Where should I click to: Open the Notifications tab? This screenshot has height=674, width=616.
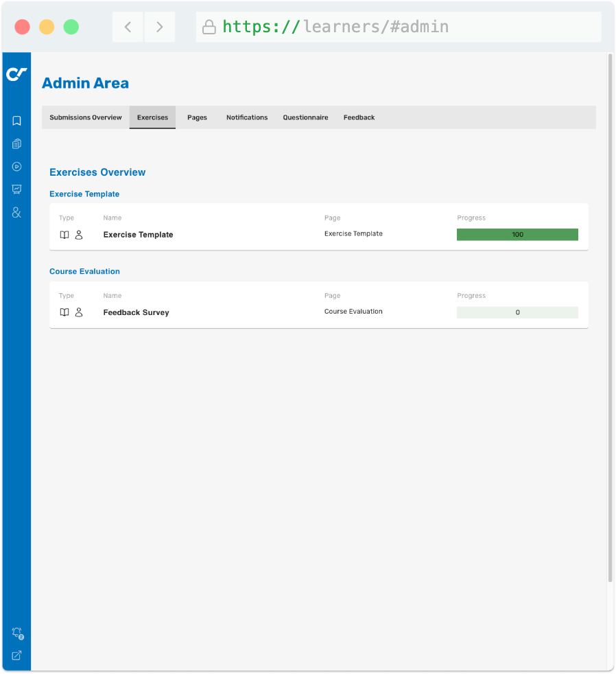[247, 117]
